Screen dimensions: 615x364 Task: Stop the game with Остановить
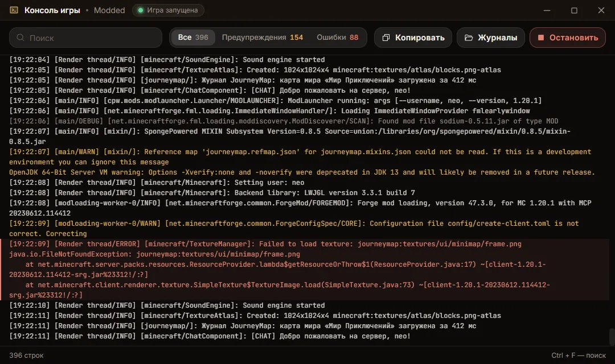pyautogui.click(x=568, y=38)
